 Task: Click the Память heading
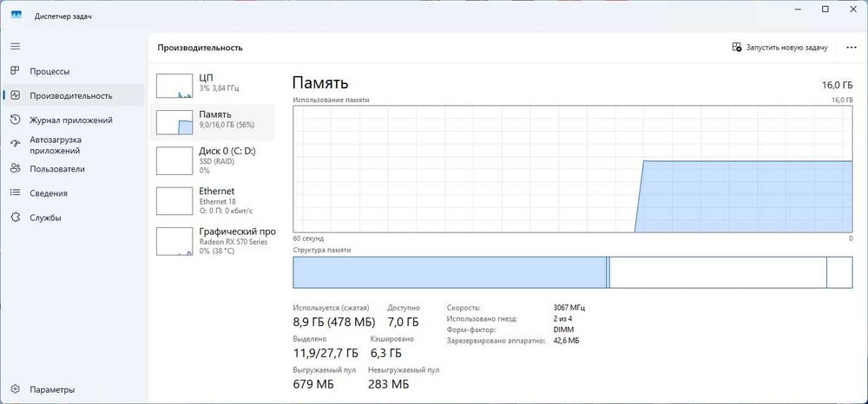pyautogui.click(x=320, y=83)
